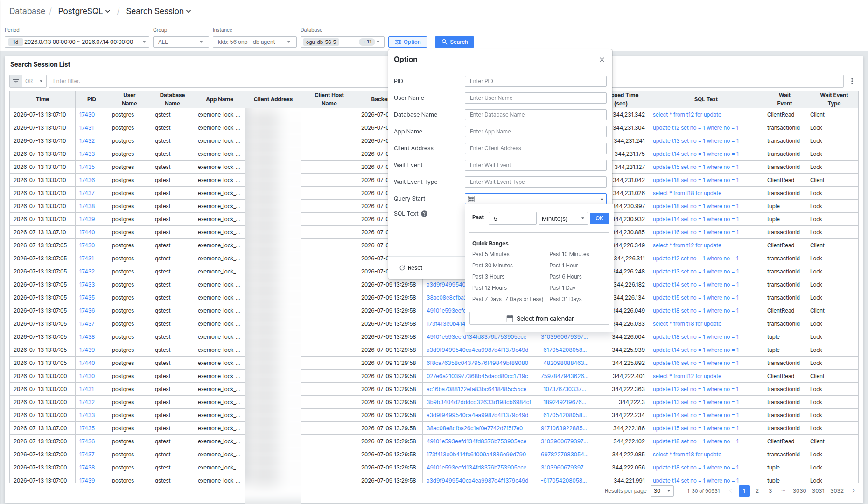868x504 pixels.
Task: Click the Reset button with the refresh icon
Action: coord(411,268)
